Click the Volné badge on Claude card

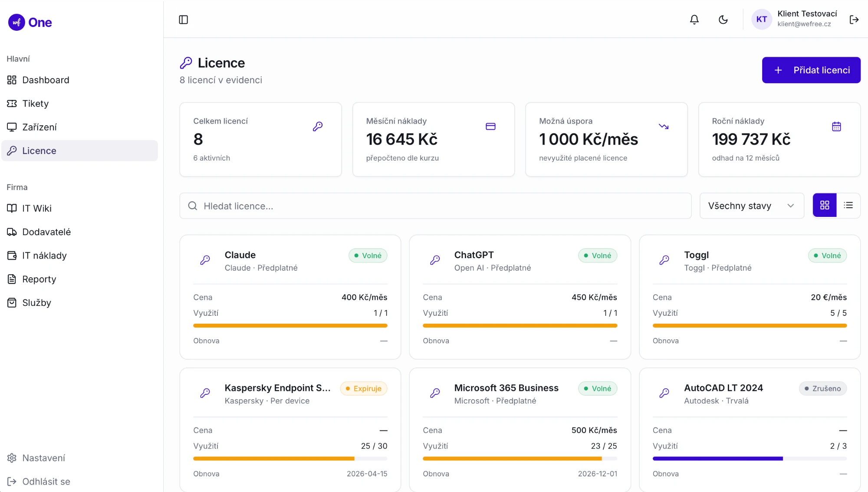pos(368,256)
